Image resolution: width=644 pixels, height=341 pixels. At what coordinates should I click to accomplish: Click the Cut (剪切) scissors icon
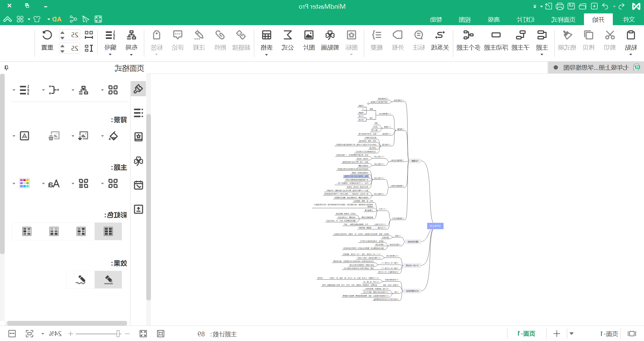point(610,35)
